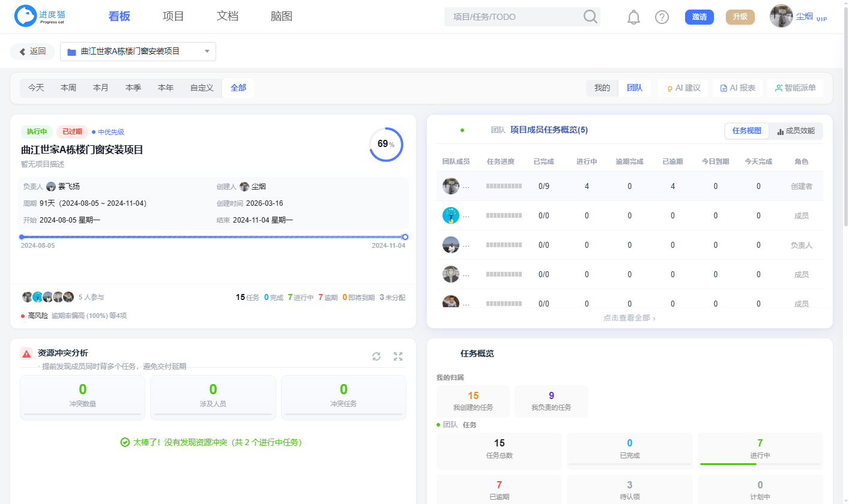This screenshot has width=849, height=504.
Task: Click the search magnifier icon
Action: click(591, 17)
